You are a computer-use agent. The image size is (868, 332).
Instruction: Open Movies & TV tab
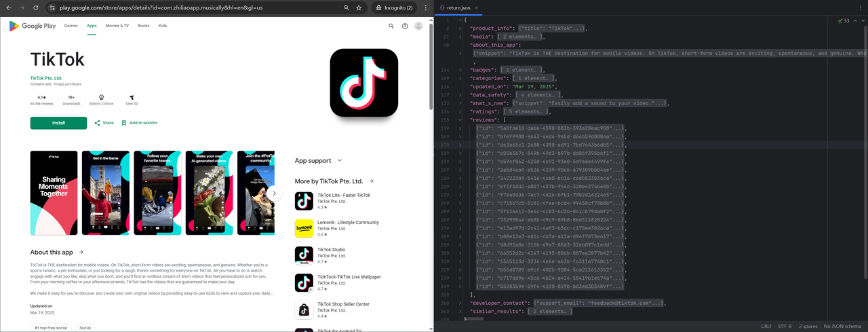click(117, 26)
